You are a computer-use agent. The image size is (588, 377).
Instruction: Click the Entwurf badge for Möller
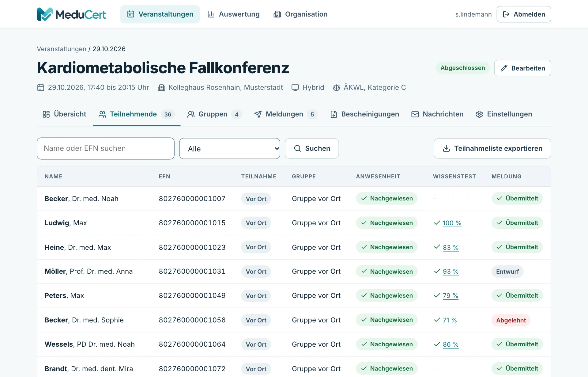(507, 272)
